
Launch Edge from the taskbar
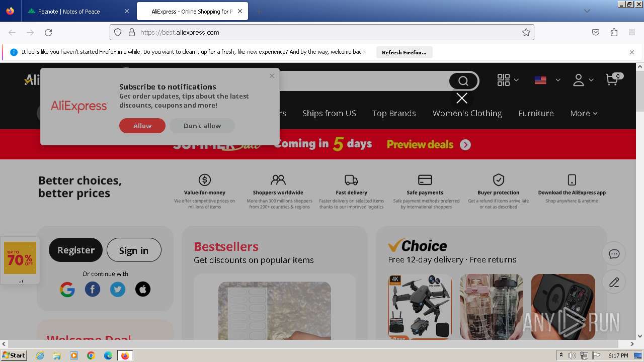[108, 355]
